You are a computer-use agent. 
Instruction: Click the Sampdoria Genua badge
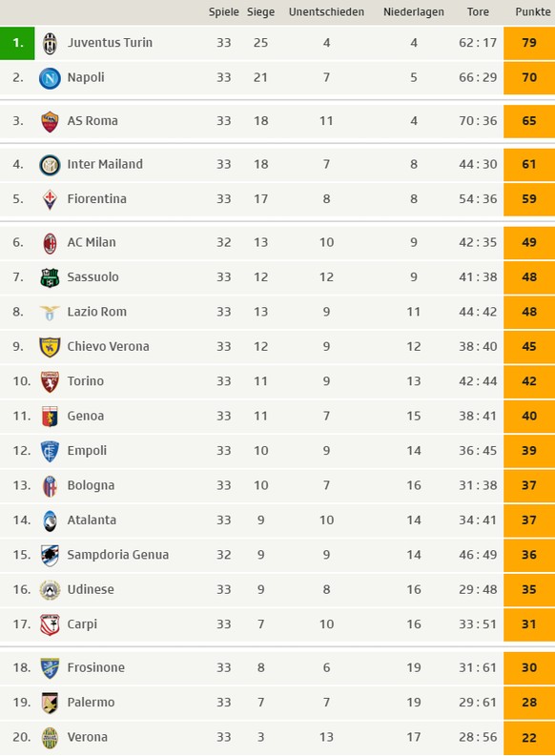pos(50,556)
